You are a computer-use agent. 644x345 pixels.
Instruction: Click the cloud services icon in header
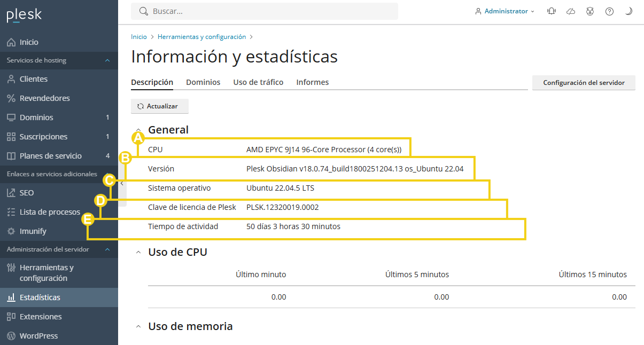[570, 11]
